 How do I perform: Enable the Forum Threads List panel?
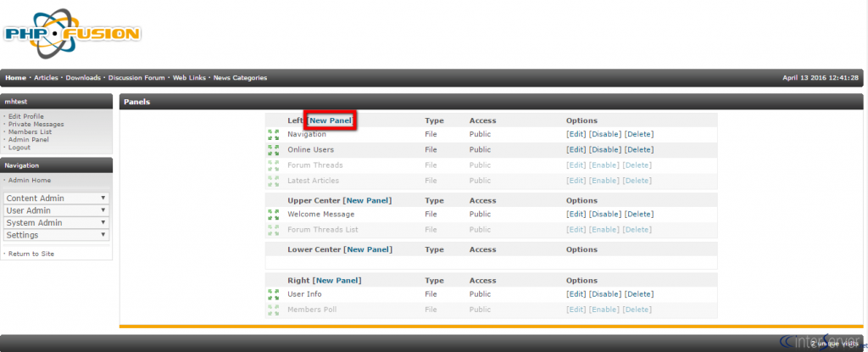click(604, 230)
